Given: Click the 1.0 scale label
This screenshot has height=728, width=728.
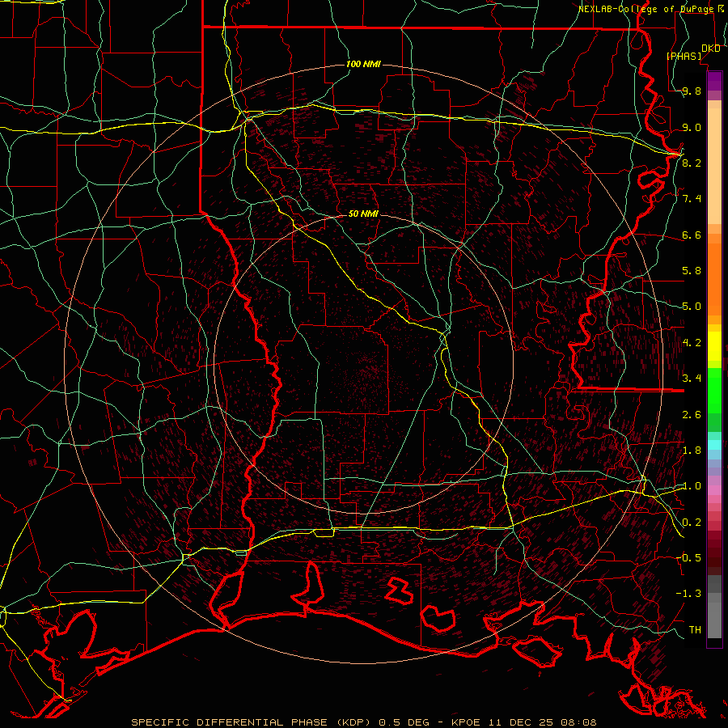Looking at the screenshot, I should coord(692,485).
